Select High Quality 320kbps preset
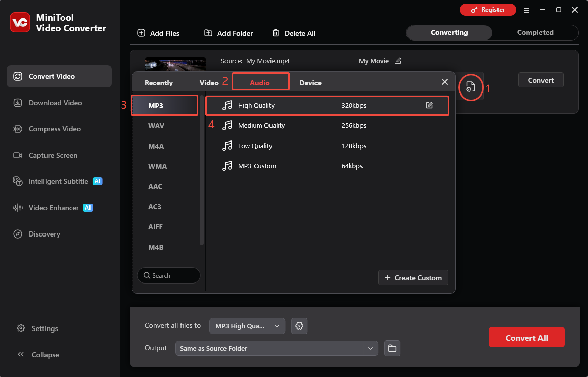The height and width of the screenshot is (377, 588). (x=328, y=105)
